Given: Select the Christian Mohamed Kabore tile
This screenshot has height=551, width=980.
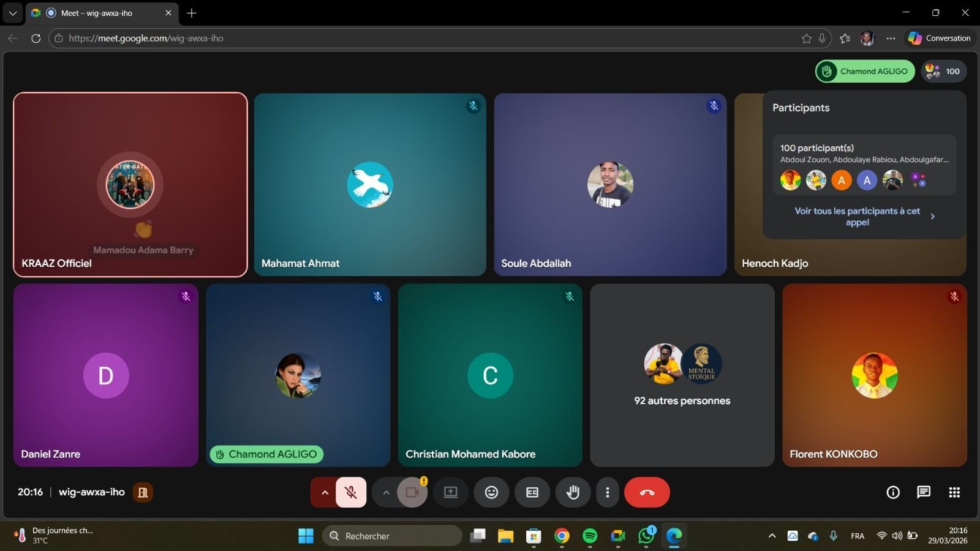Looking at the screenshot, I should (x=490, y=375).
